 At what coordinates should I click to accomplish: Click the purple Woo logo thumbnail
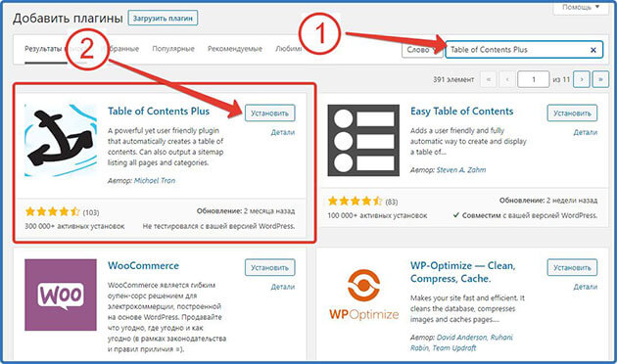pos(61,295)
